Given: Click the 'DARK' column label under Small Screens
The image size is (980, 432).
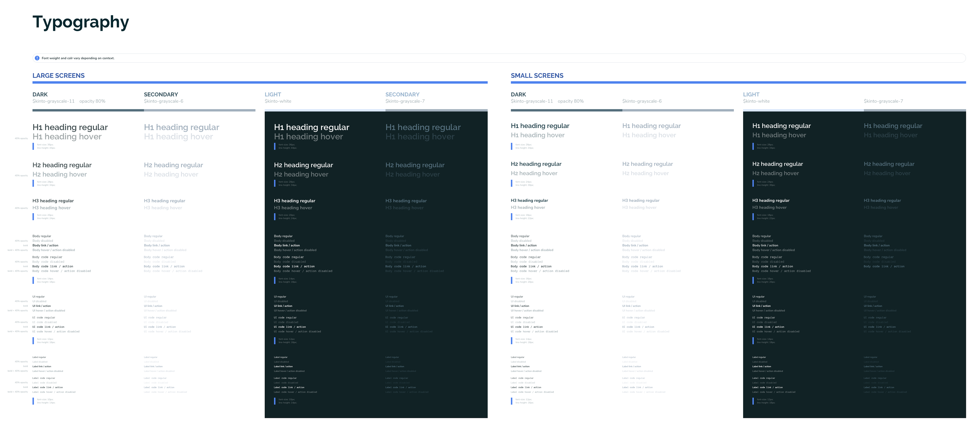Looking at the screenshot, I should (x=518, y=94).
